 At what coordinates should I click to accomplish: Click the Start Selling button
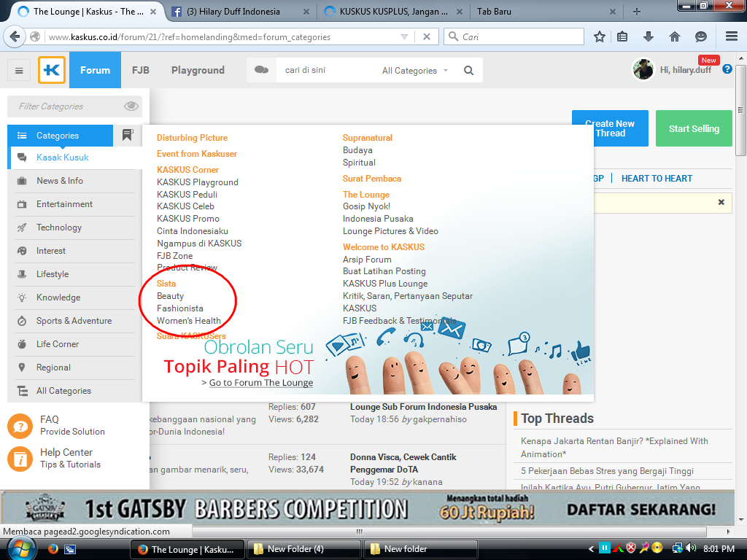click(694, 128)
